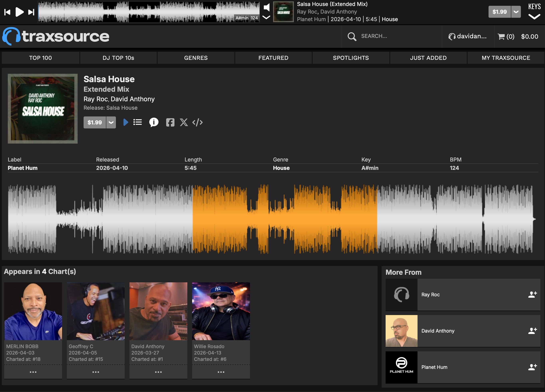Screen dimensions: 545x392
Task: Share track on X
Action: pos(184,122)
